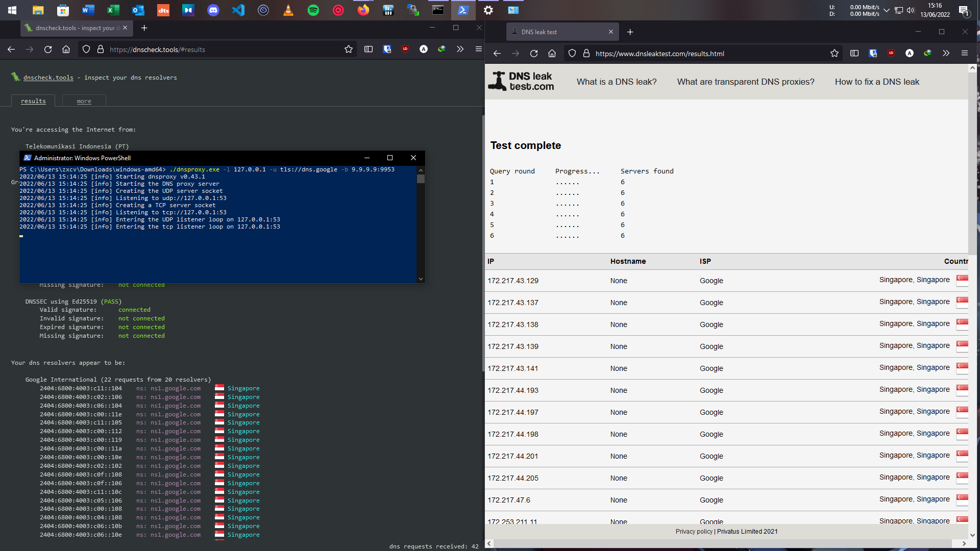Bookmark the dnscheck.tools page with the star
Screen dimensions: 980x551
click(x=349, y=49)
